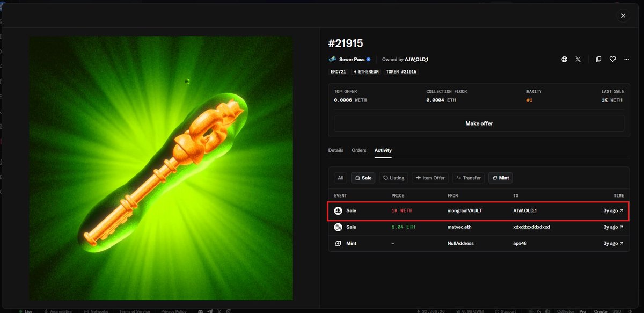Open the ape48 minter profile
Viewport: 644px width, 313px height.
(519, 244)
